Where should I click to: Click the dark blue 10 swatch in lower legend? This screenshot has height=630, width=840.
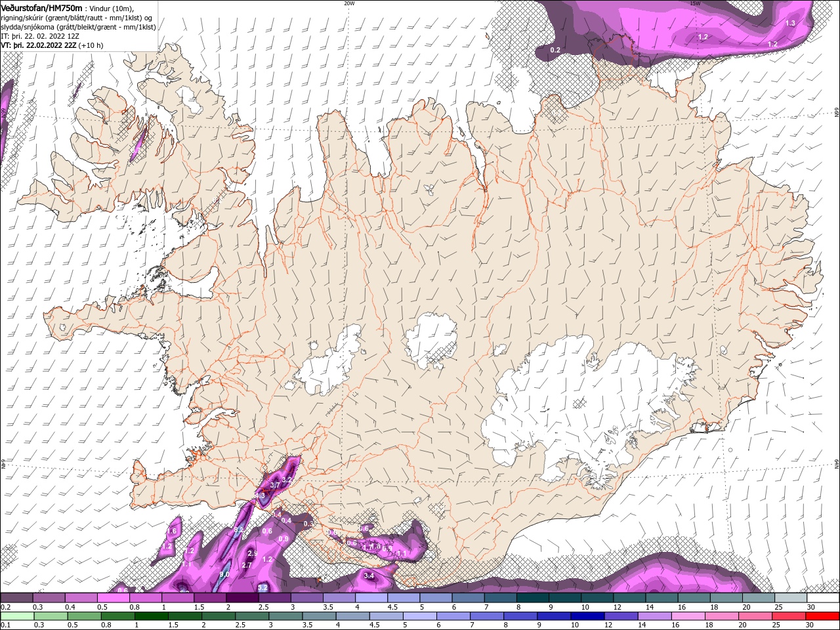tap(586, 616)
